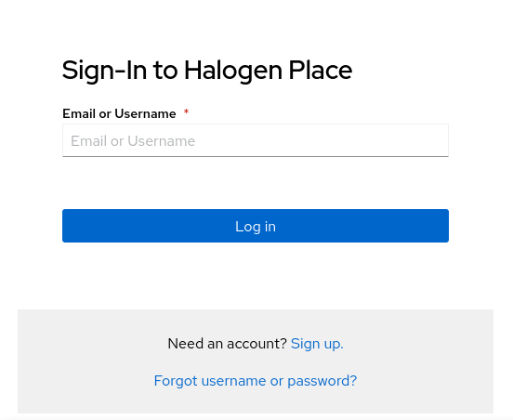
Task: Open the Sign up link
Action: [x=317, y=344]
